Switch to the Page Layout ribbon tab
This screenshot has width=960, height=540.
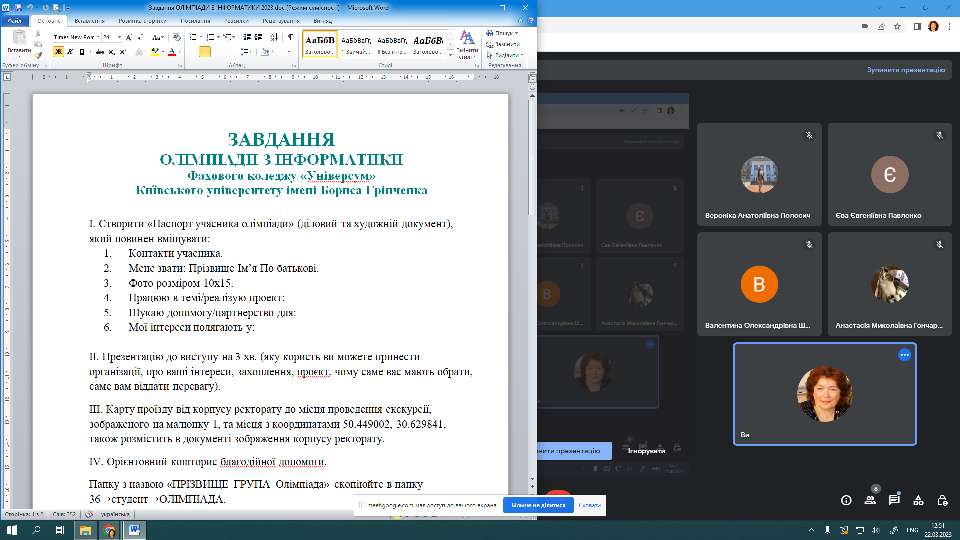[x=142, y=21]
